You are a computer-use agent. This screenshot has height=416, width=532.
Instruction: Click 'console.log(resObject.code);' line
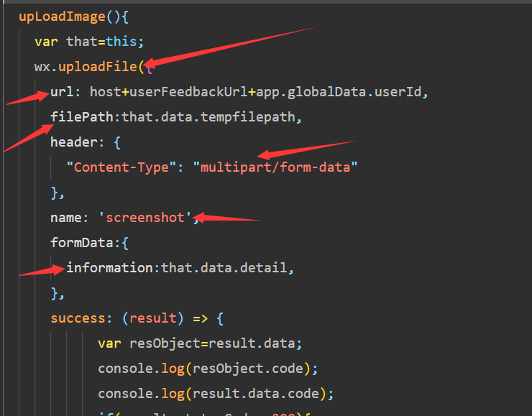click(208, 369)
